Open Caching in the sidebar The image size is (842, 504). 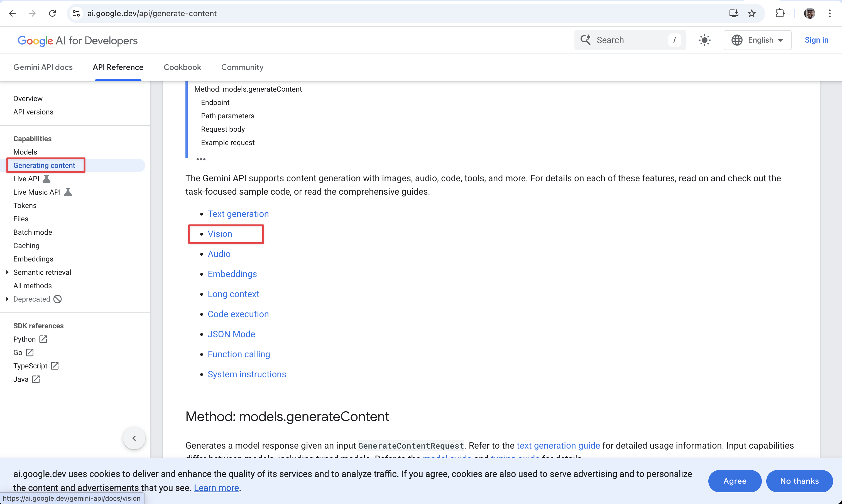[x=26, y=246]
